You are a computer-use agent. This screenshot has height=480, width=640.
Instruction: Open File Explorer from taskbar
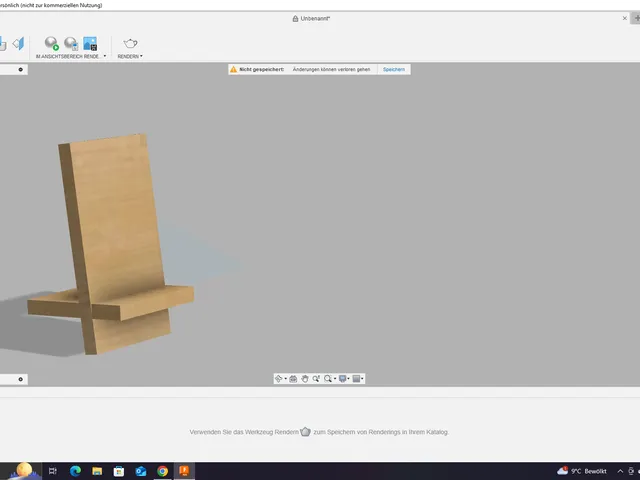(97, 471)
